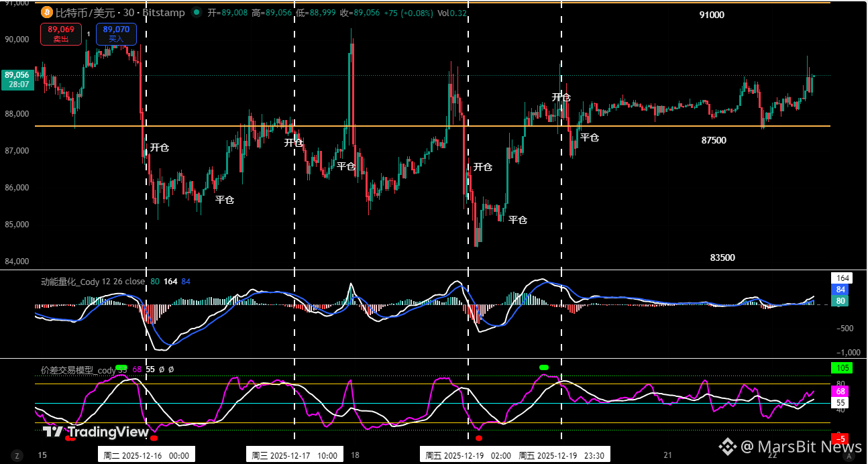The width and height of the screenshot is (868, 464).
Task: Select the 87500 horizontal line label
Action: (x=714, y=140)
